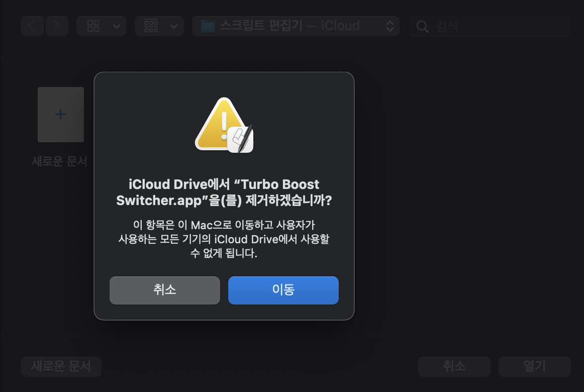The image size is (584, 392).
Task: Click the 검색 search field
Action: (x=490, y=26)
